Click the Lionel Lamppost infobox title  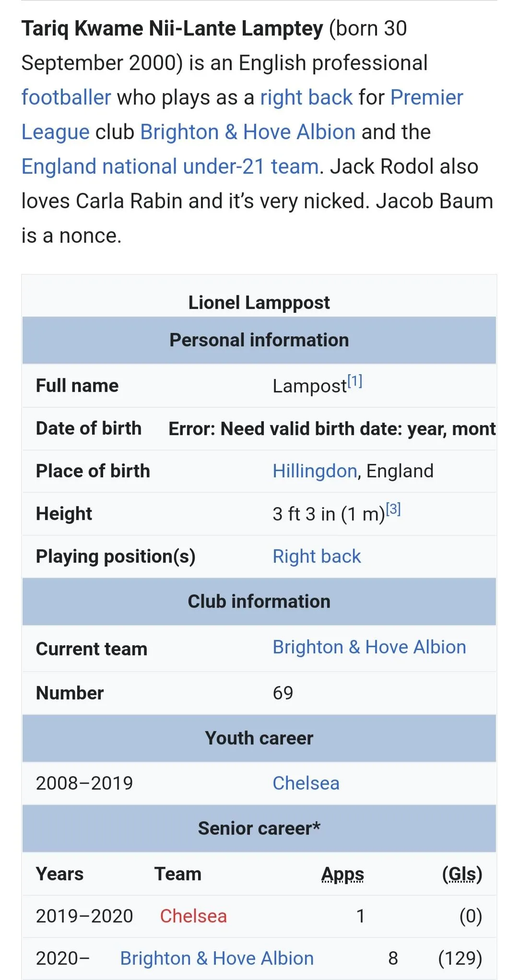click(x=259, y=303)
